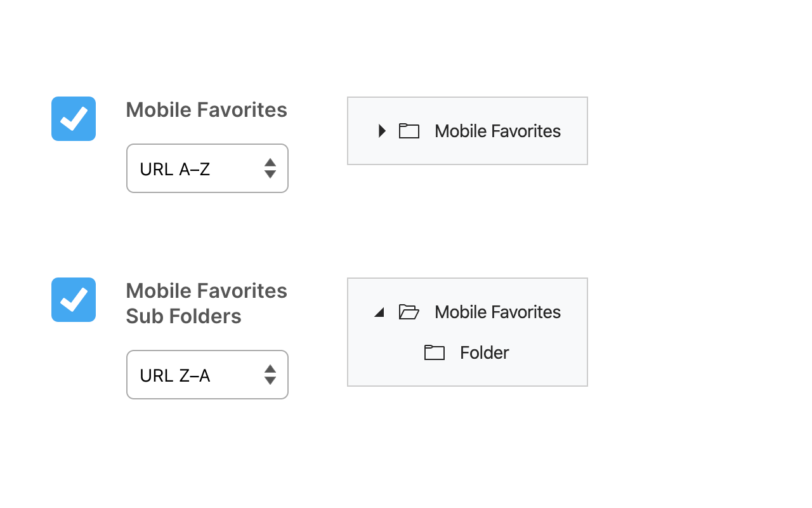Select "Mobile Favorites" text in the expanded tree
Viewport: 812px width, 508px height.
(497, 312)
